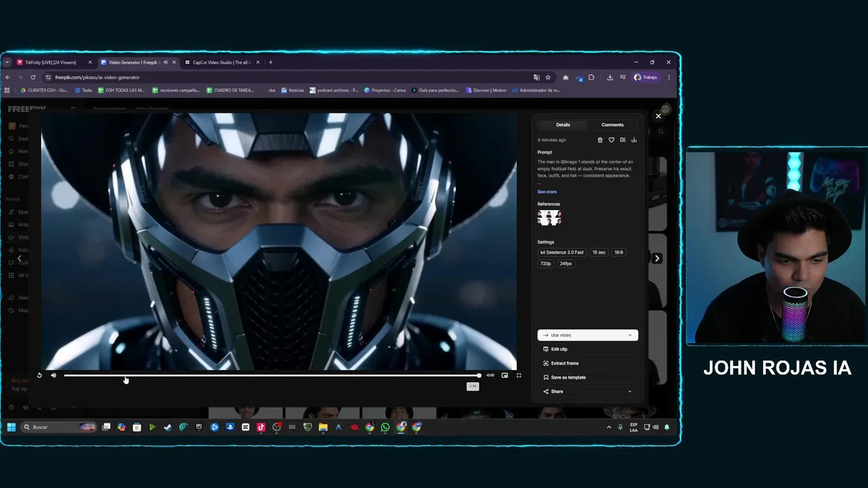Open browser extensions puzzle icon
The height and width of the screenshot is (488, 868).
(591, 77)
